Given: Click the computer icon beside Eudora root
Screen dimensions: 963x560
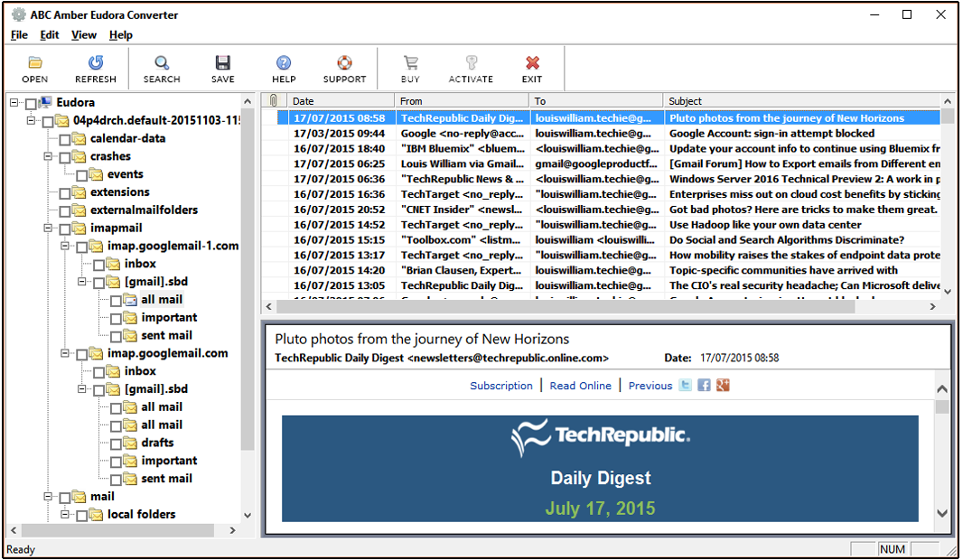Looking at the screenshot, I should pos(45,102).
